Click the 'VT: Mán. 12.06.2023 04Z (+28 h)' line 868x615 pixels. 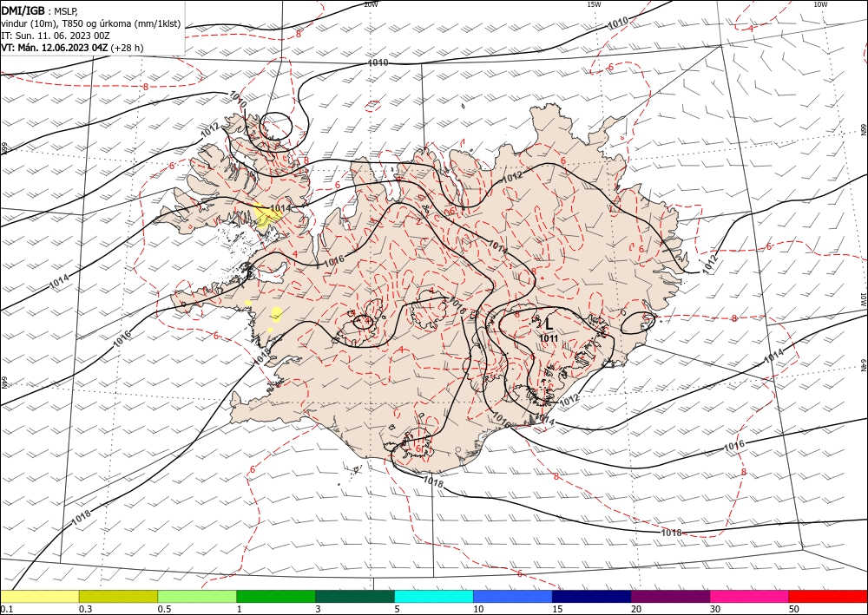click(x=72, y=48)
